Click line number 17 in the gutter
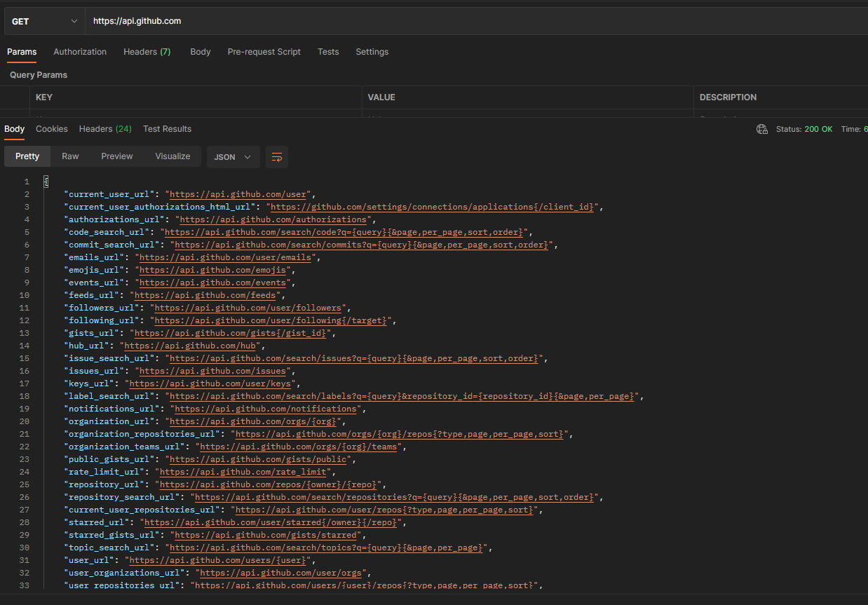Image resolution: width=868 pixels, height=605 pixels. tap(25, 383)
